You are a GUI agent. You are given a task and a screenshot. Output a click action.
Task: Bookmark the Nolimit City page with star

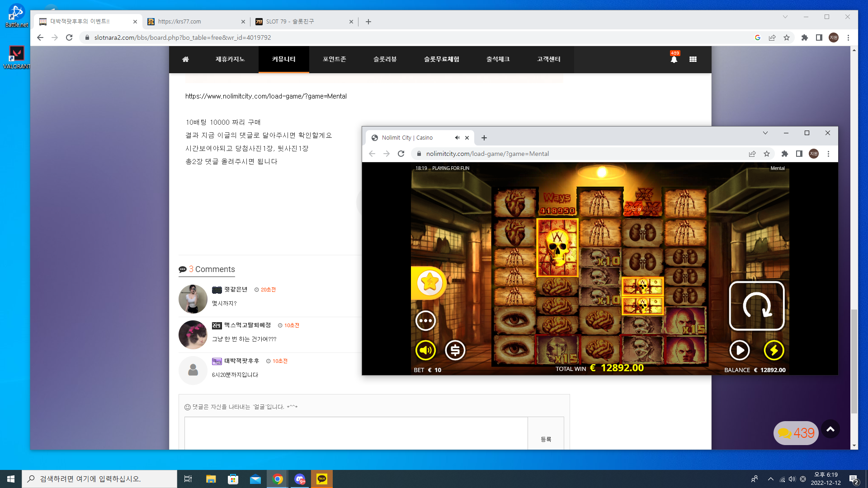767,154
